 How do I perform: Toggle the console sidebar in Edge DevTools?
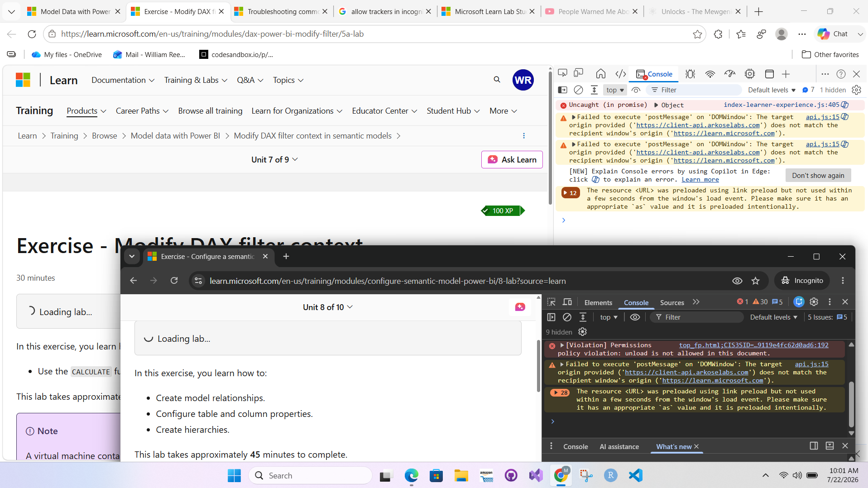pos(562,90)
